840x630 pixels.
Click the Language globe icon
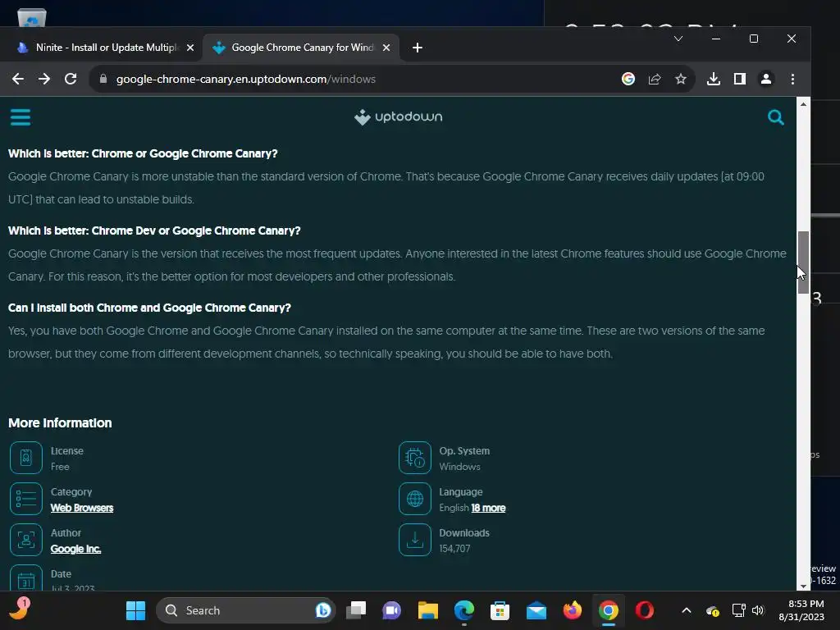(414, 499)
